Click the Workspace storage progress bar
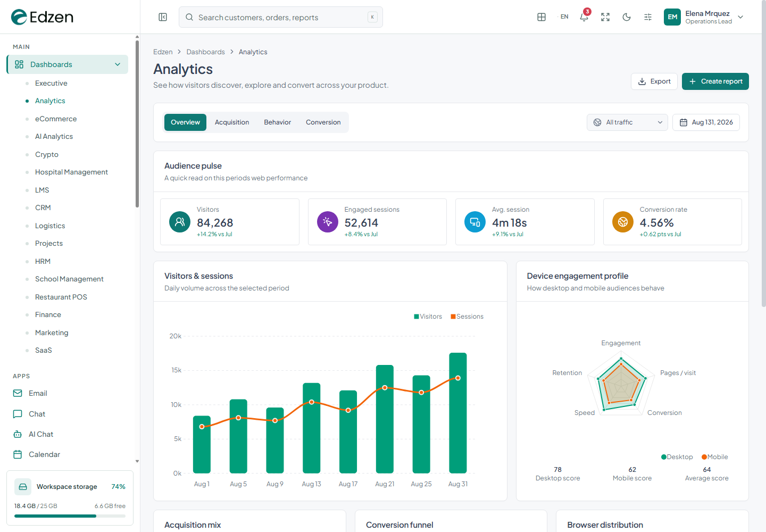Viewport: 766px width, 532px height. [x=70, y=516]
